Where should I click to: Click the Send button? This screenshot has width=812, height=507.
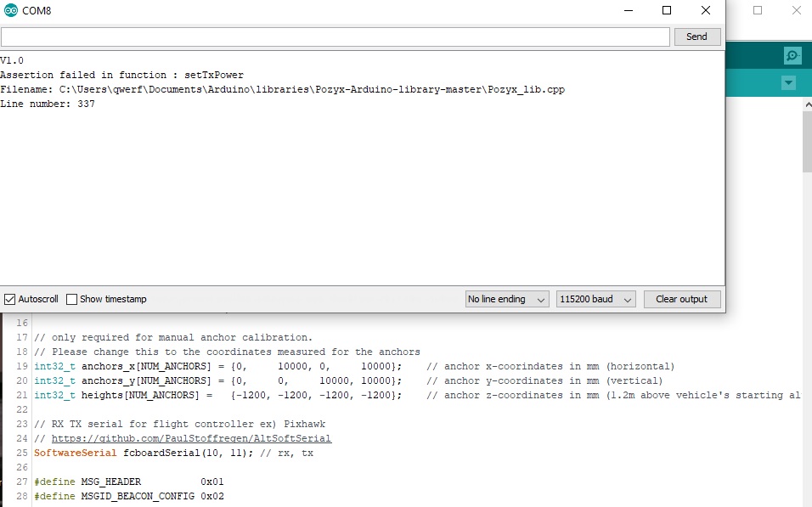(x=696, y=37)
